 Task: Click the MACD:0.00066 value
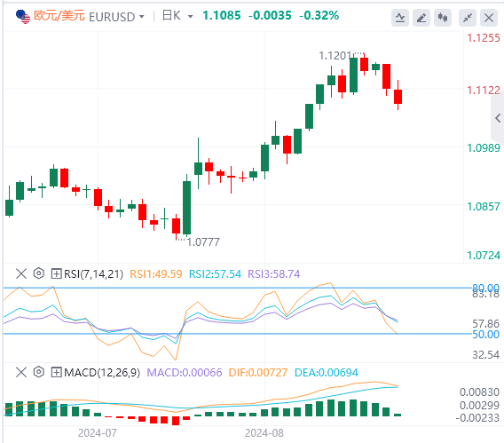[185, 372]
